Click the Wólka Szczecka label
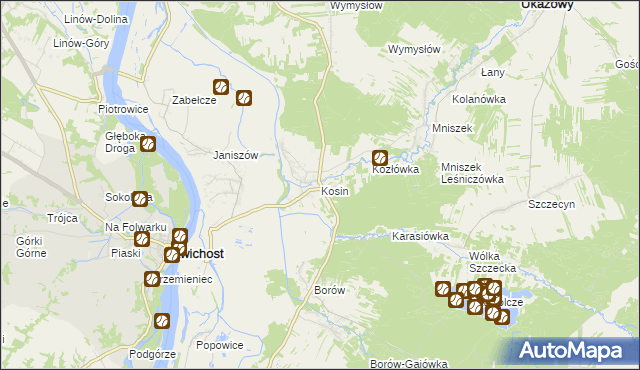Screen dimensions: 640x370 tap(492, 262)
